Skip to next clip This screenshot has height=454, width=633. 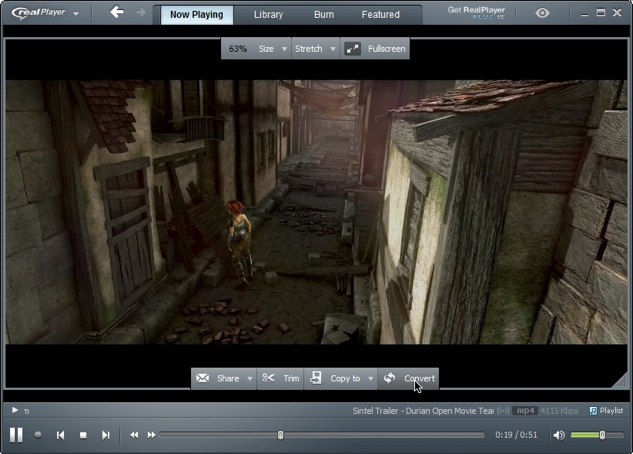(x=106, y=435)
